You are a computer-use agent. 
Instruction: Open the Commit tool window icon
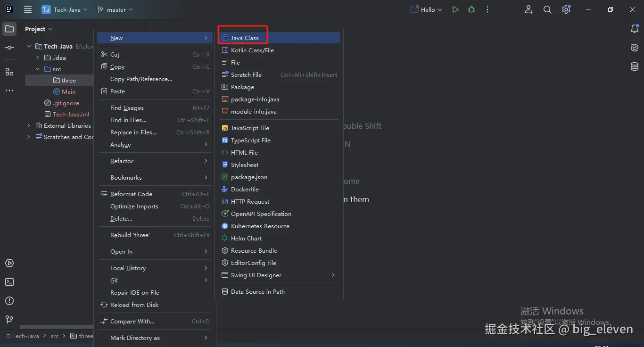click(x=9, y=48)
